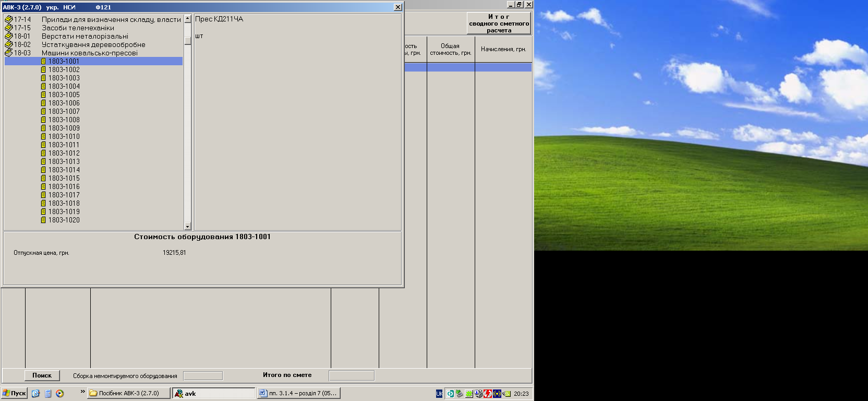Viewport: 868px width, 401px height.
Task: Minimize the background main window
Action: coord(511,4)
